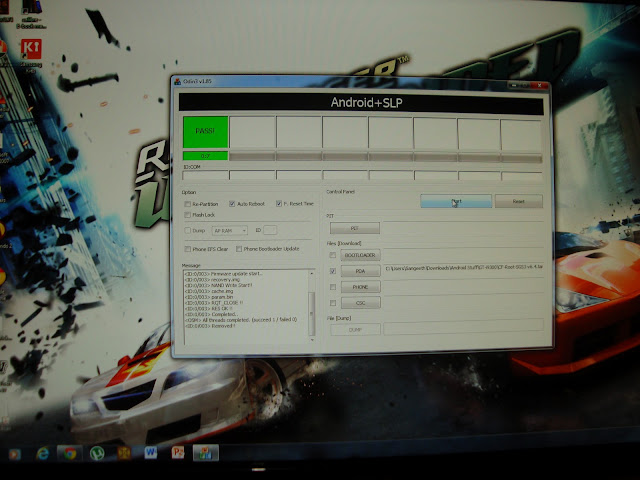
Task: Open PowerPoint from the taskbar
Action: pyautogui.click(x=178, y=452)
